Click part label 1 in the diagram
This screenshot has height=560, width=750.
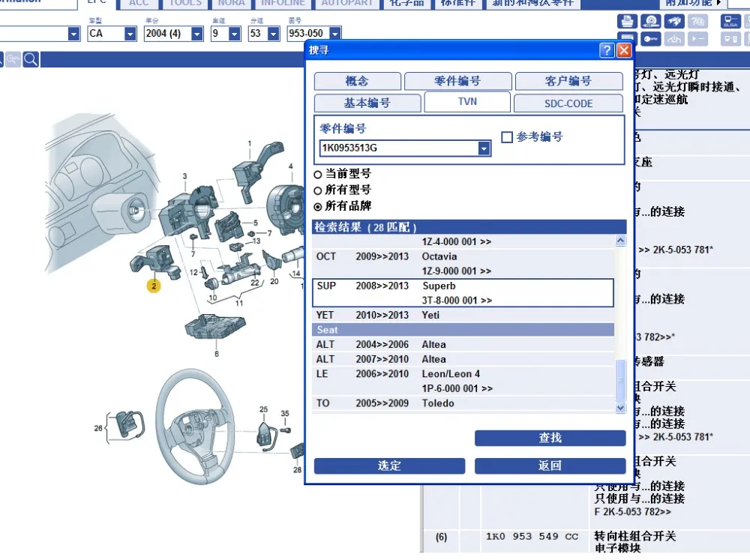point(250,143)
